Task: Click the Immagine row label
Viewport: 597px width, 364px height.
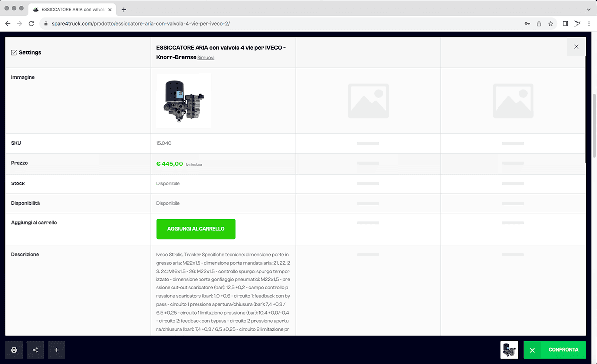Action: 23,77
